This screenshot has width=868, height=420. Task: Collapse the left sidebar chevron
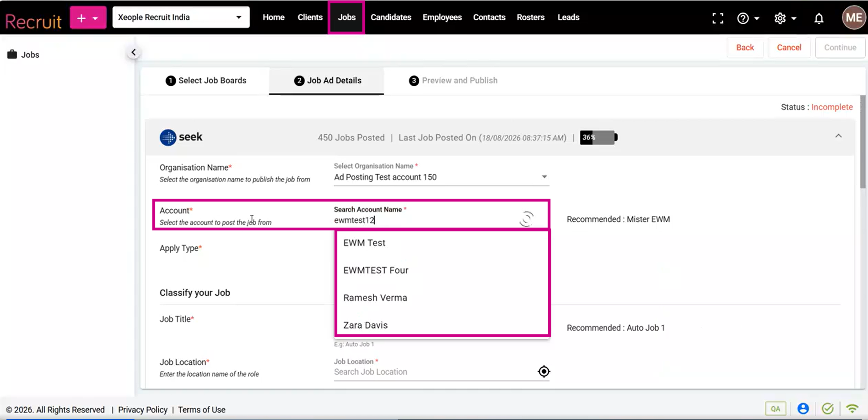pos(133,52)
